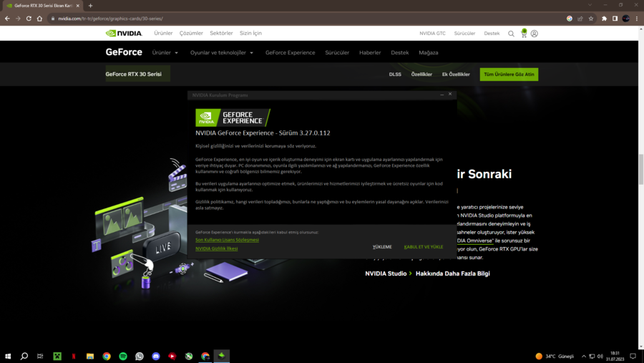This screenshot has width=644, height=363.
Task: Open Hakkında Daha Fazla Bilgi link
Action: (x=453, y=274)
